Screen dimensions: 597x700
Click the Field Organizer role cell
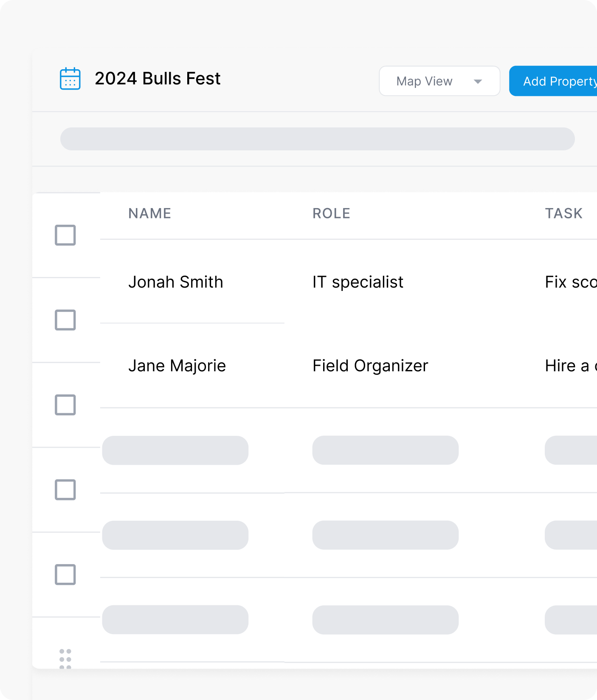pyautogui.click(x=370, y=366)
